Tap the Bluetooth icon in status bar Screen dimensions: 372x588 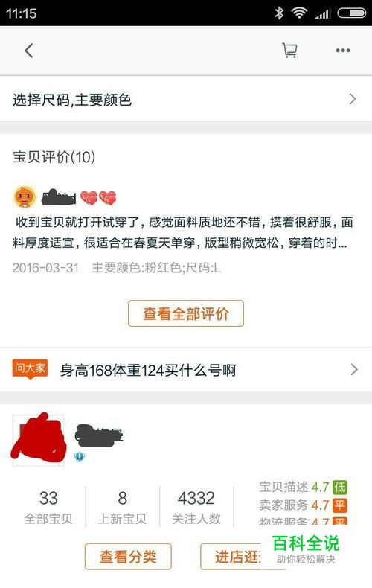[278, 13]
